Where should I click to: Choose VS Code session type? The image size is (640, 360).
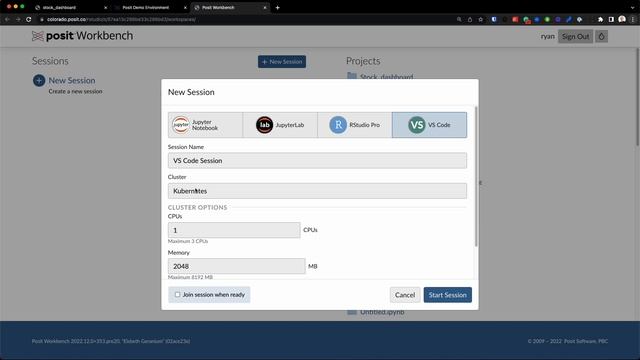[x=429, y=125]
